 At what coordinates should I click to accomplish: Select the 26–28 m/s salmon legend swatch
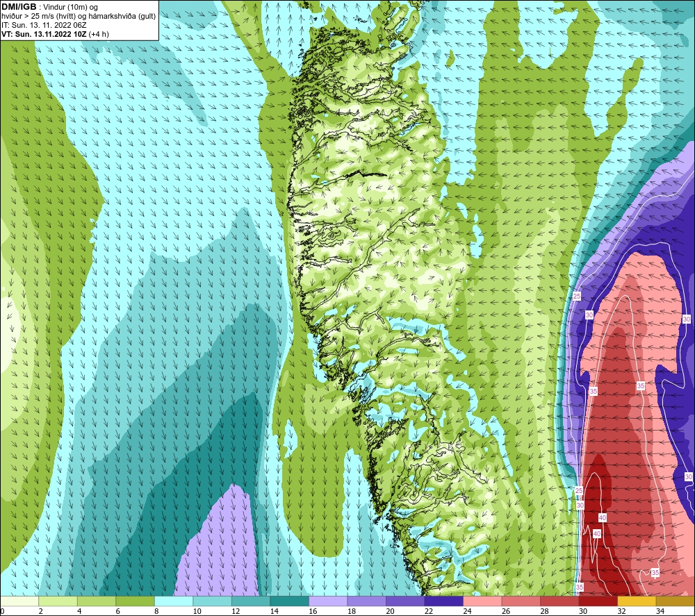click(521, 601)
